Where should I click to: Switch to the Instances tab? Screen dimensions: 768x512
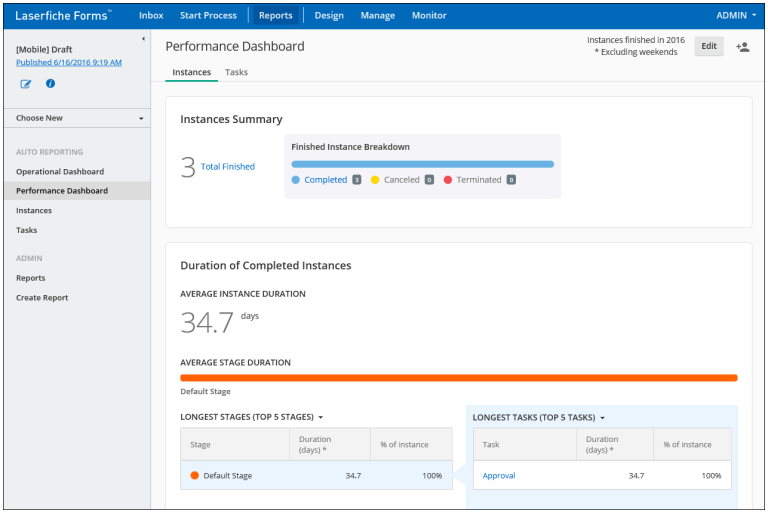point(192,73)
